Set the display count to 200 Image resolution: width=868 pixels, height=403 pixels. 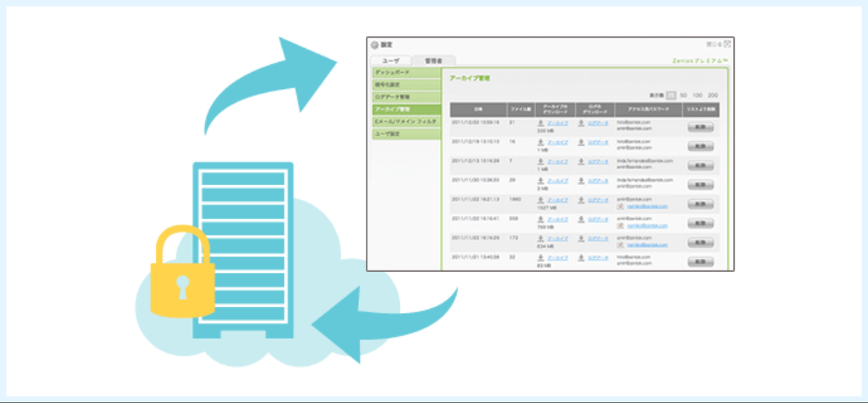pyautogui.click(x=712, y=95)
